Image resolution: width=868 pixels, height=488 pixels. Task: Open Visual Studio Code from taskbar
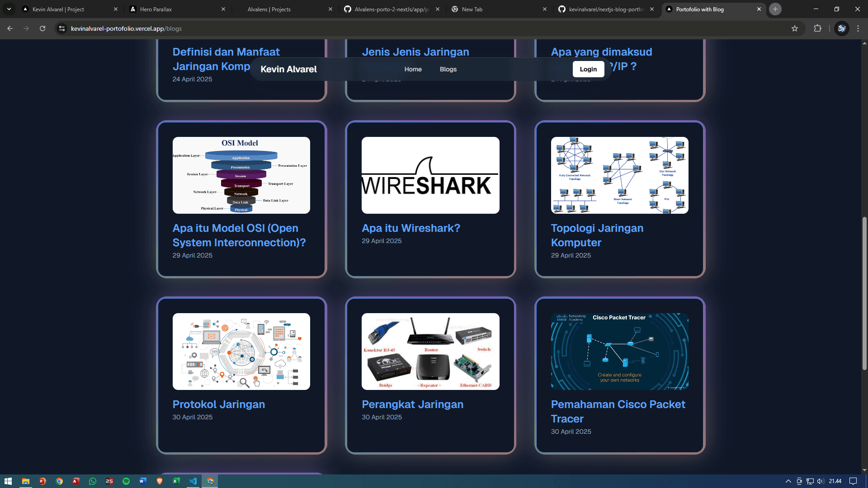pos(193,481)
